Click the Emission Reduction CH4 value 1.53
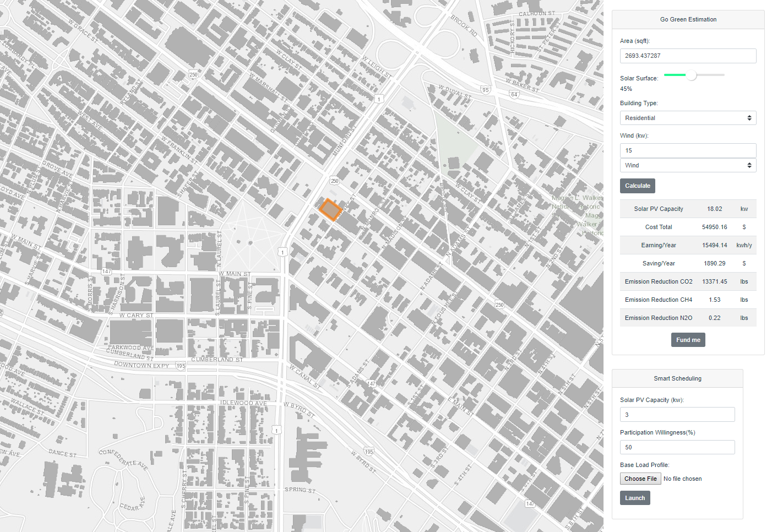The width and height of the screenshot is (772, 532). [x=714, y=300]
